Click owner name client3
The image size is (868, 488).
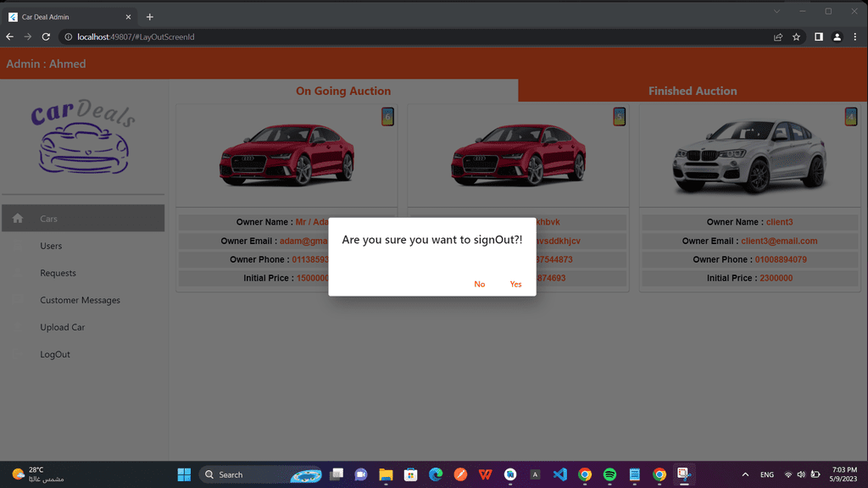780,222
